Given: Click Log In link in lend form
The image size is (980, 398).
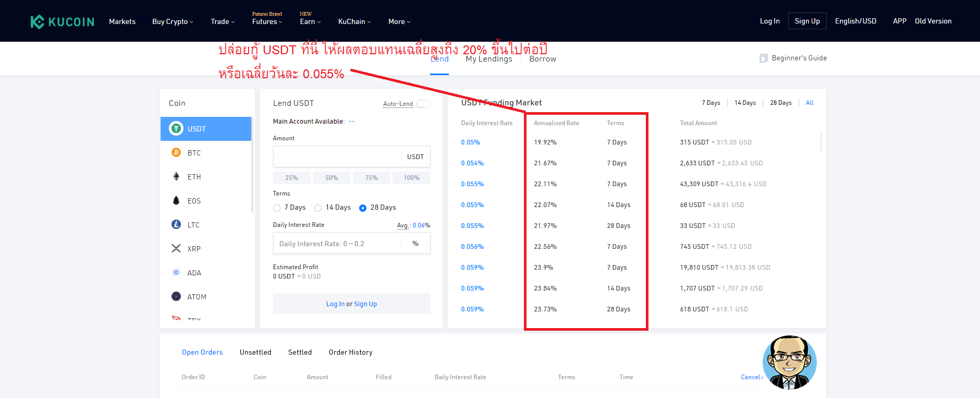Looking at the screenshot, I should click(335, 304).
